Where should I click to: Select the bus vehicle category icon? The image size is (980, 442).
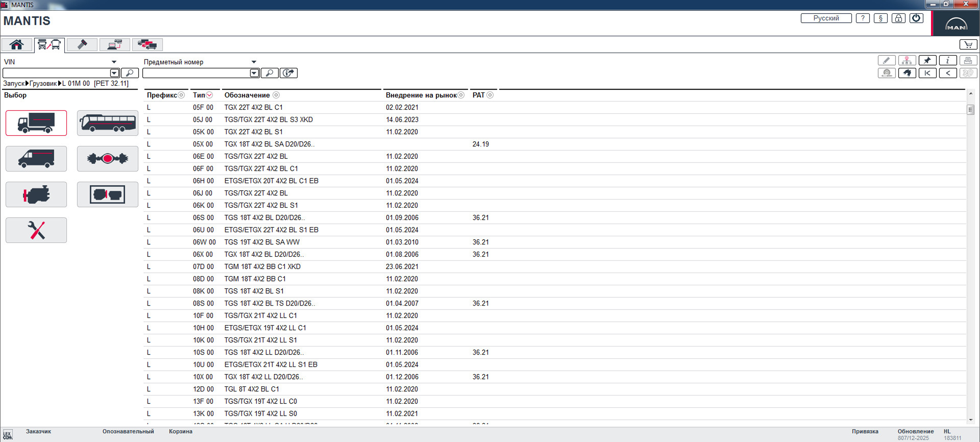(x=107, y=123)
